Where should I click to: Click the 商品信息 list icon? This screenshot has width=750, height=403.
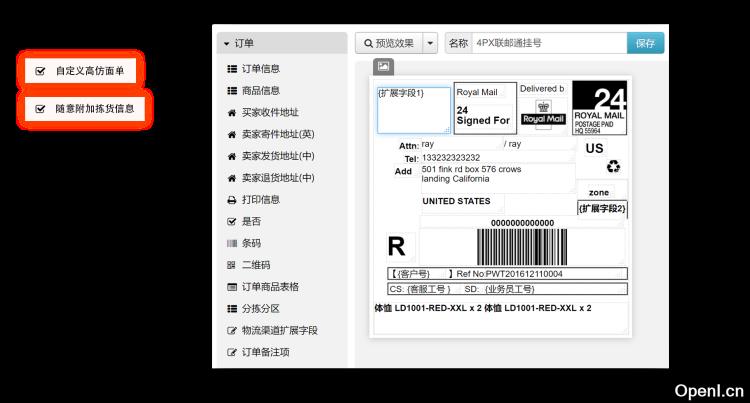pyautogui.click(x=232, y=91)
